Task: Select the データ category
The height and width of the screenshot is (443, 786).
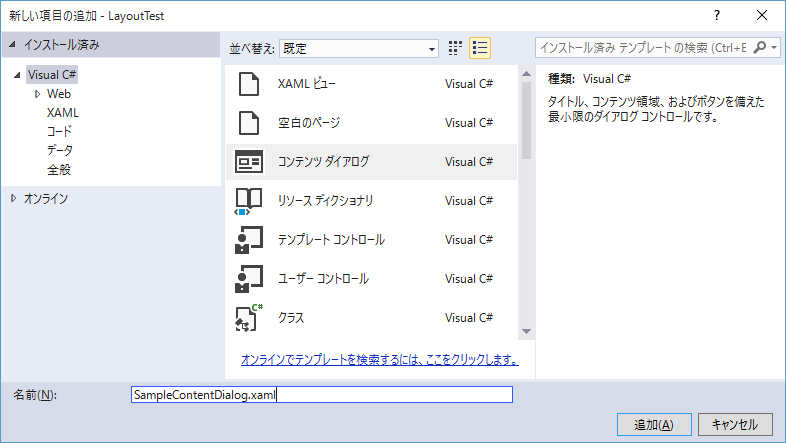Action: [60, 150]
